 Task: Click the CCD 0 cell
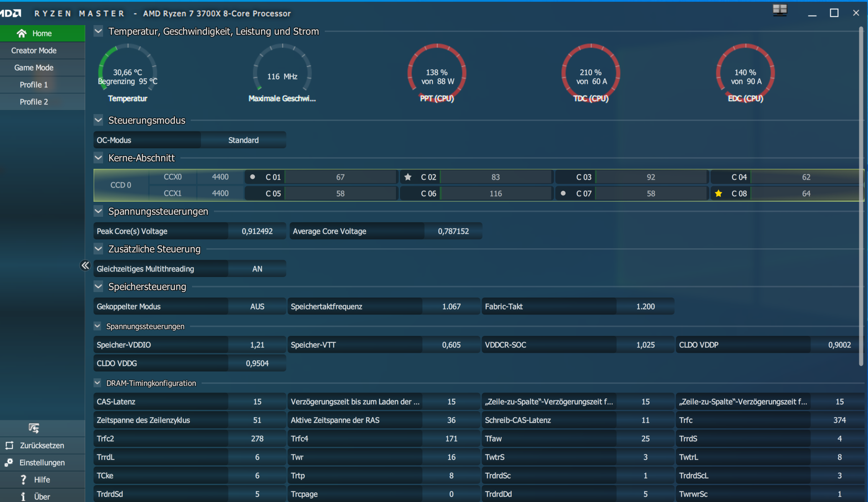coord(121,185)
